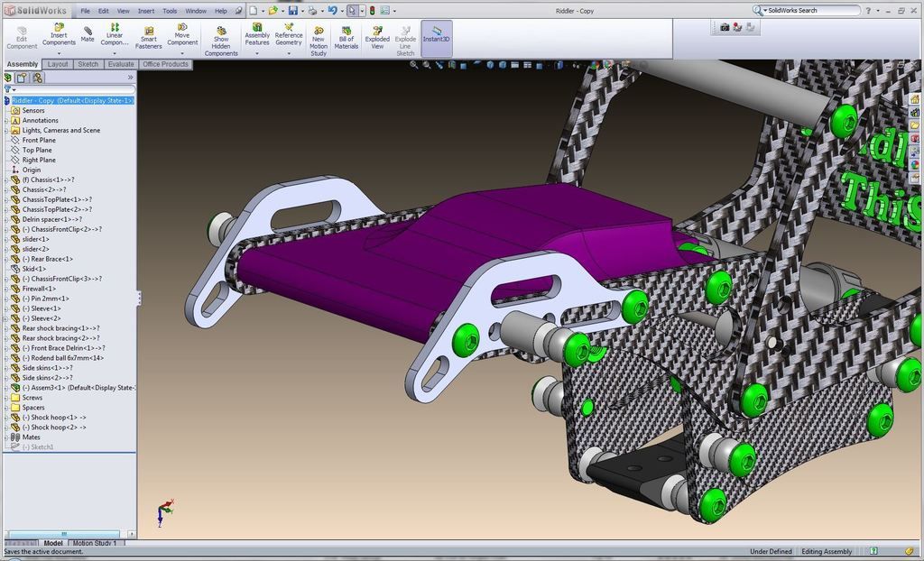Select the Screws folder
Screen dimensions: 924x561
click(32, 398)
